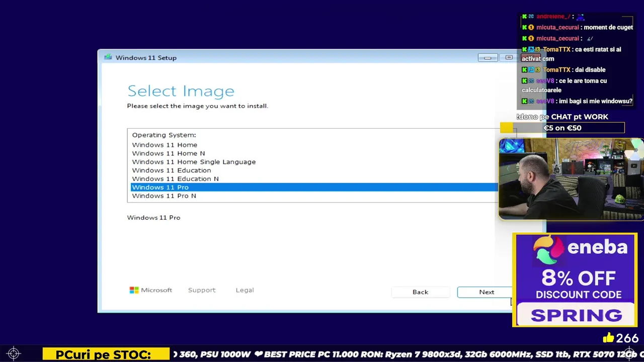Viewport: 644px width, 362px height.
Task: Click the streamer webcam overlay
Action: pyautogui.click(x=571, y=179)
